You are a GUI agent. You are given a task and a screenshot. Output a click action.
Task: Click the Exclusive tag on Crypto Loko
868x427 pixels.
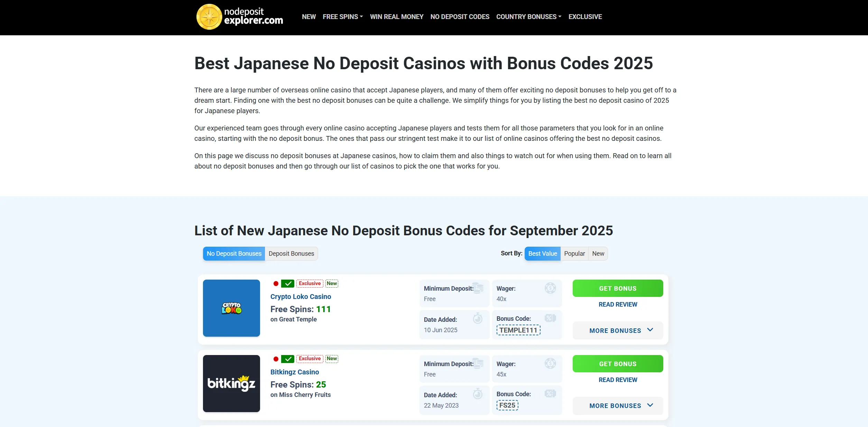(310, 283)
